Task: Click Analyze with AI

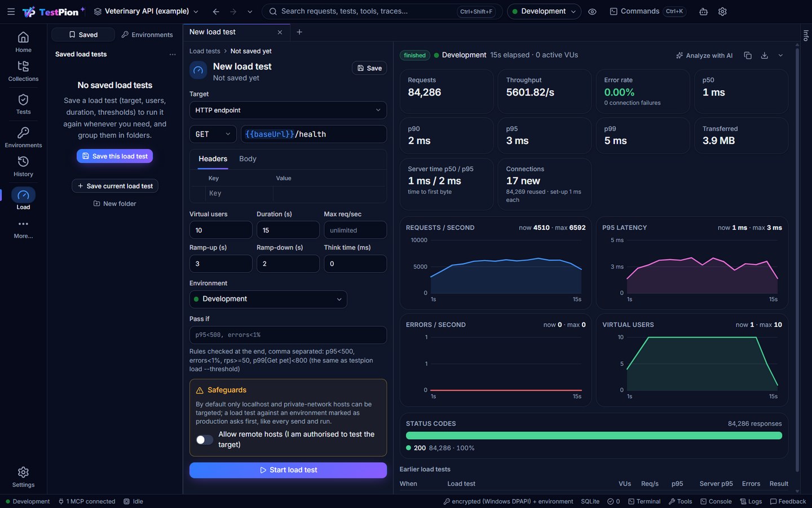Action: [704, 55]
